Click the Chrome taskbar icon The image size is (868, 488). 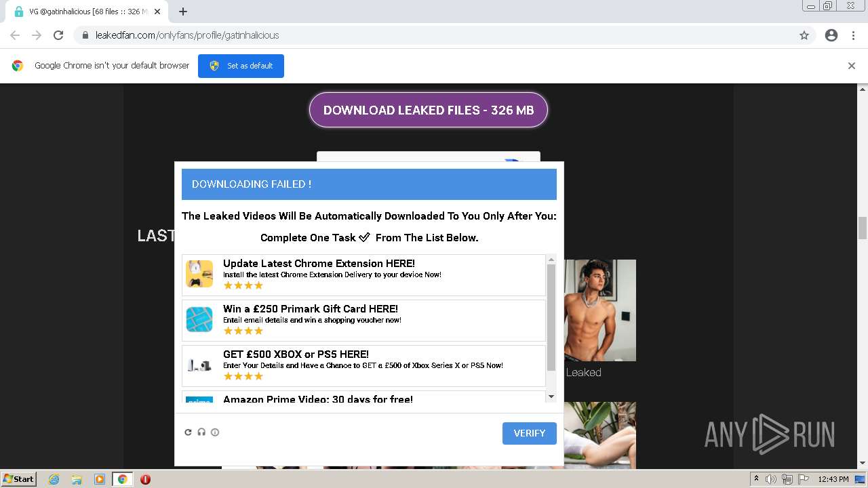tap(122, 479)
